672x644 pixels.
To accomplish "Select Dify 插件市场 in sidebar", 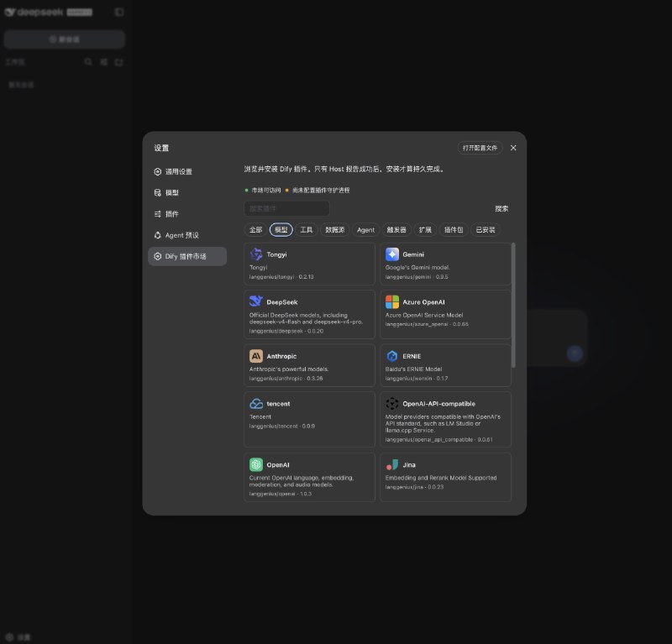I will [x=187, y=256].
